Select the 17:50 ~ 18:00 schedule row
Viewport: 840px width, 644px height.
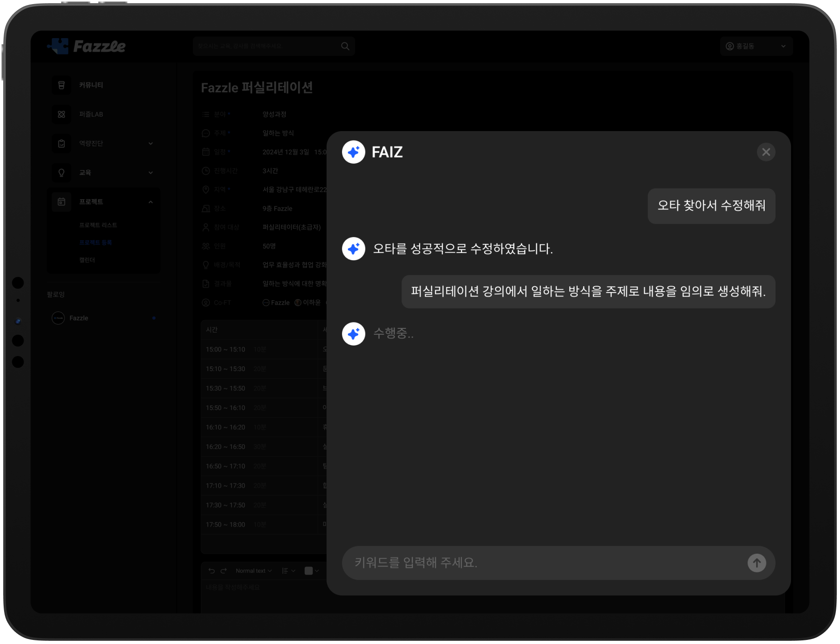(264, 525)
